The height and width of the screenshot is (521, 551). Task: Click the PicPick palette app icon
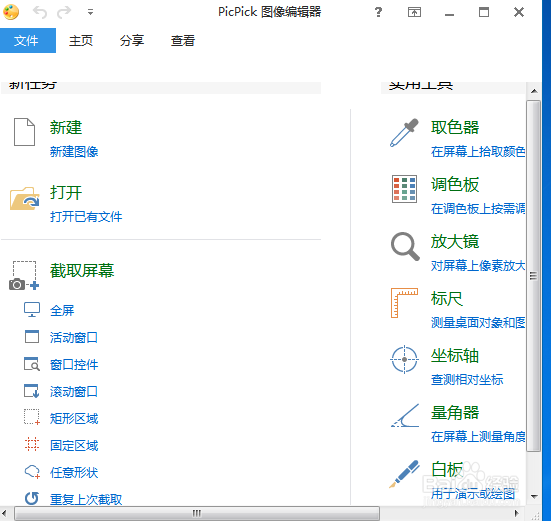[x=11, y=12]
